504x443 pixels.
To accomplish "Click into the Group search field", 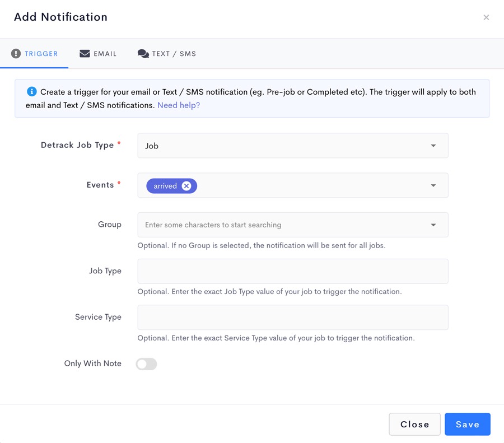I will (x=283, y=225).
